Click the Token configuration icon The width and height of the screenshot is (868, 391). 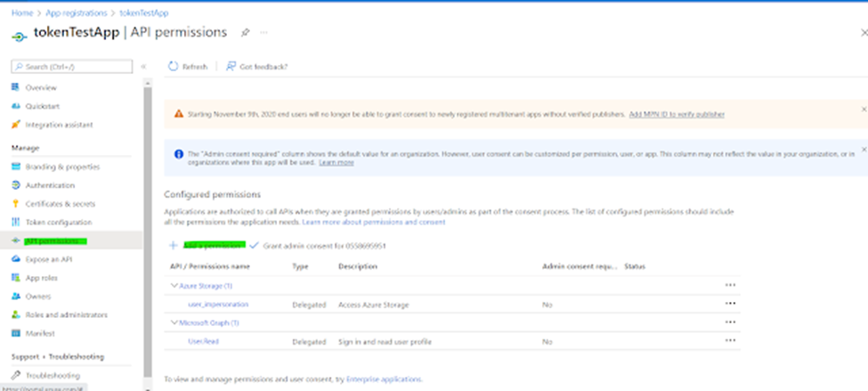15,222
